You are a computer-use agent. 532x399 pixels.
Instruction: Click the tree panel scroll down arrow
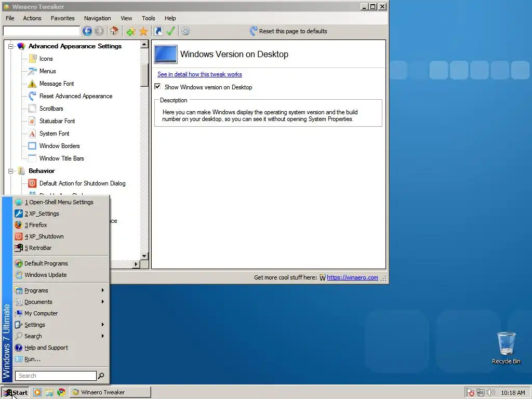(144, 256)
